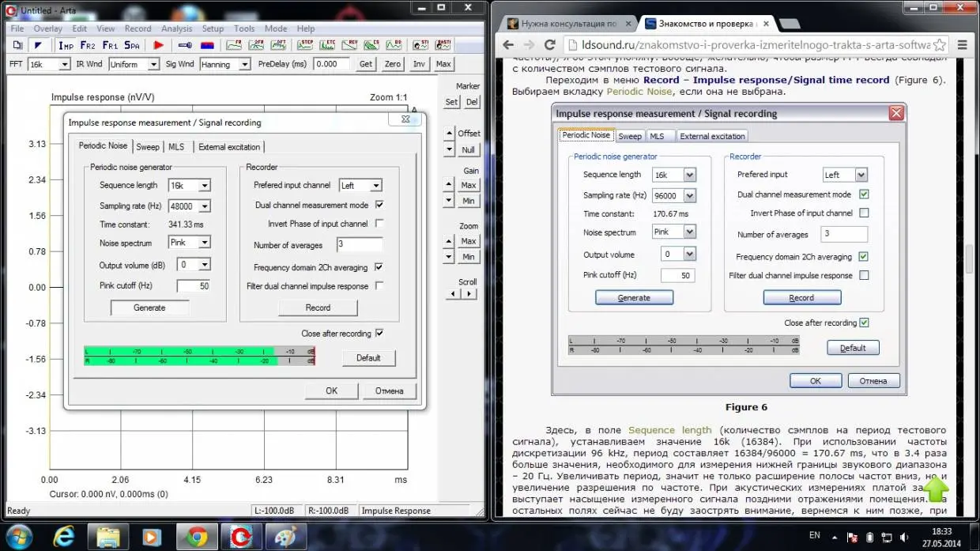Viewport: 980px width, 551px height.
Task: Open the ETC energy-time curve icon
Action: tap(329, 45)
